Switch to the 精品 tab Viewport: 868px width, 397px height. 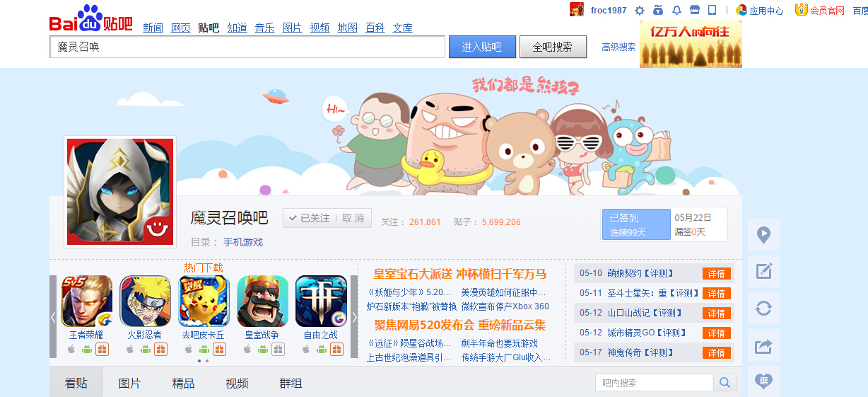pos(184,383)
